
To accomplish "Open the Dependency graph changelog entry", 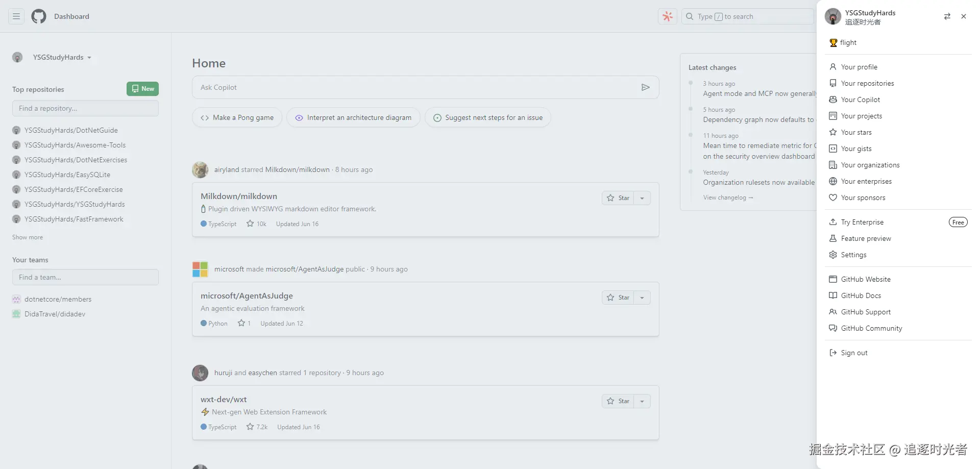I will 758,119.
